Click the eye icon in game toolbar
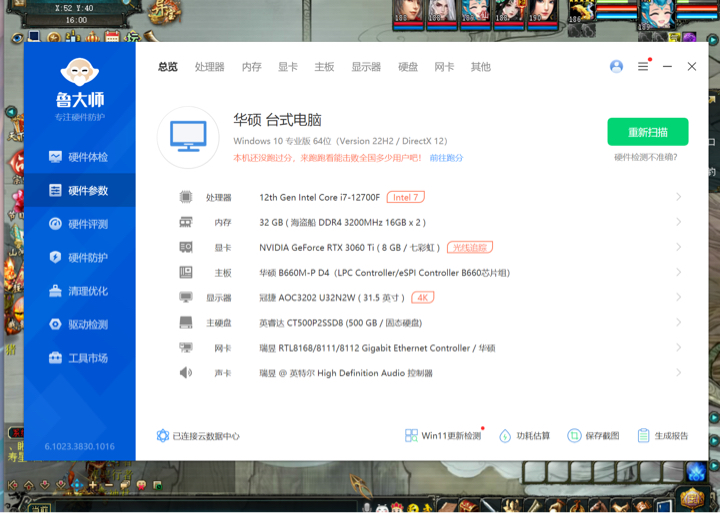 pyautogui.click(x=17, y=38)
